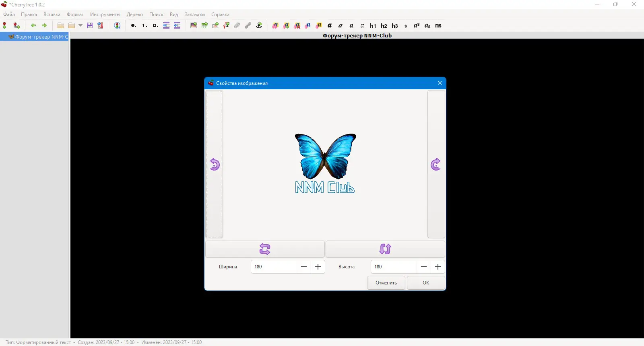Flip the image vertically
This screenshot has height=346, width=644.
click(x=385, y=249)
